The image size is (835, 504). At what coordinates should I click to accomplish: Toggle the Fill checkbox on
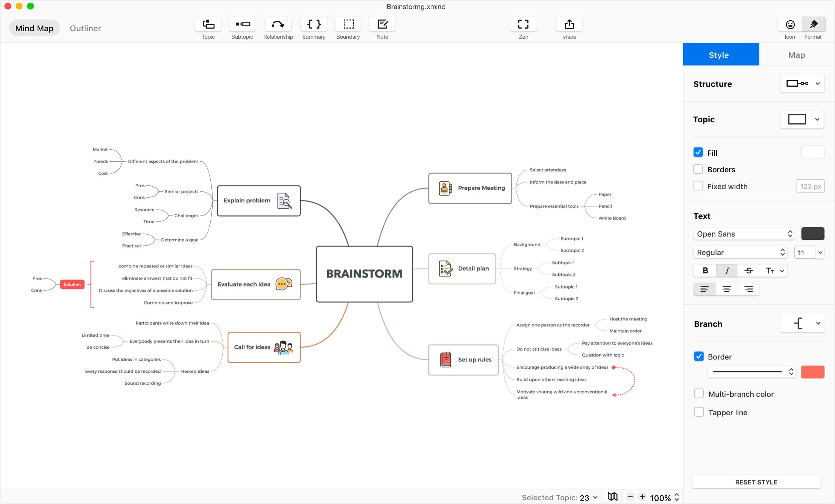(x=698, y=152)
